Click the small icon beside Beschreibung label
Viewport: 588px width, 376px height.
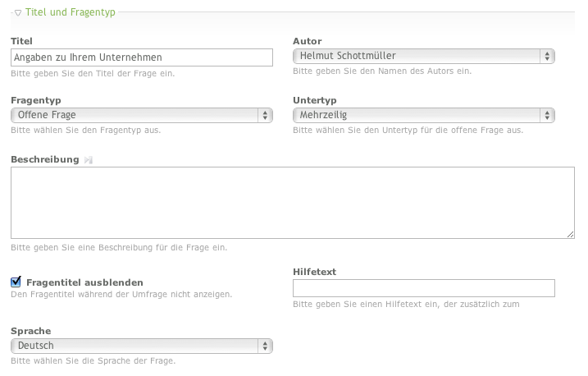coord(89,159)
